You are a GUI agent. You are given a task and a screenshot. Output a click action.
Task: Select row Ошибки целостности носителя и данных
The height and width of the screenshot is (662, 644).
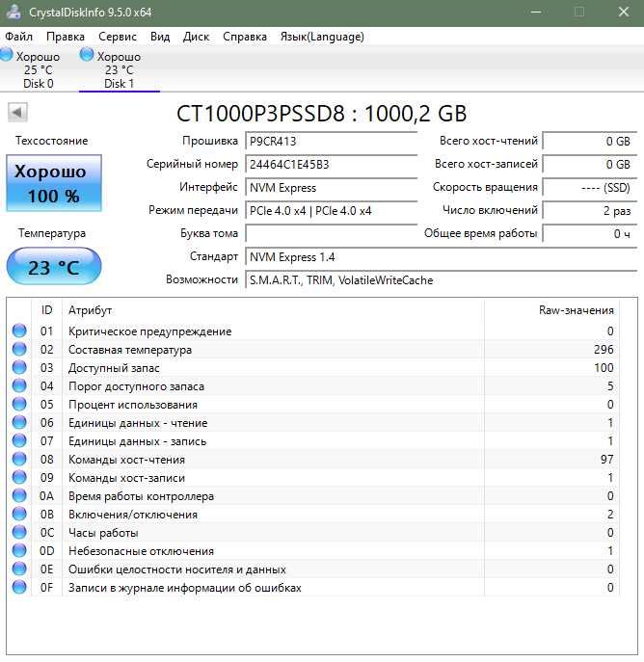(313, 569)
